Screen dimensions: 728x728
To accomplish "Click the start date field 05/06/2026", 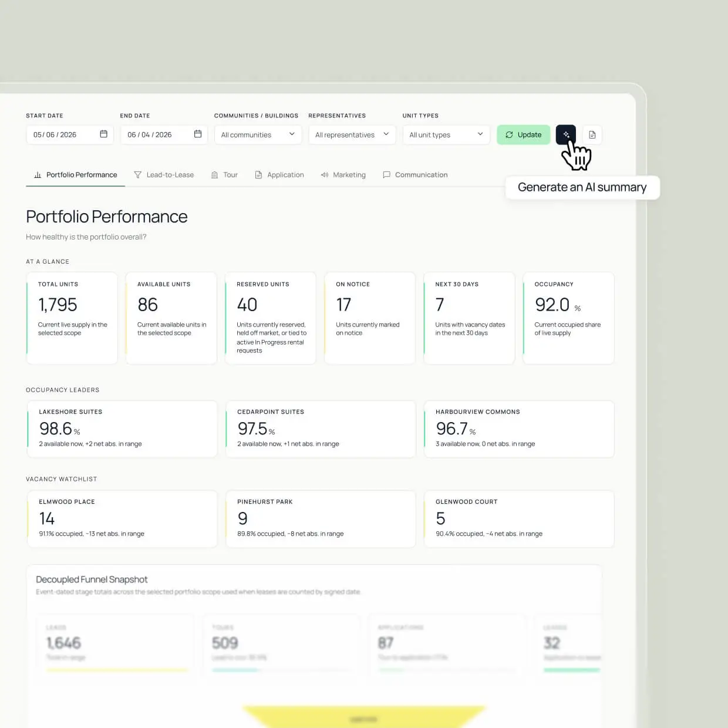I will (70, 134).
